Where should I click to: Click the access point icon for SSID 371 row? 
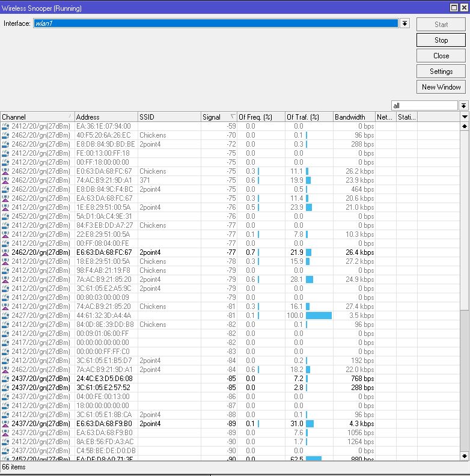[5, 180]
